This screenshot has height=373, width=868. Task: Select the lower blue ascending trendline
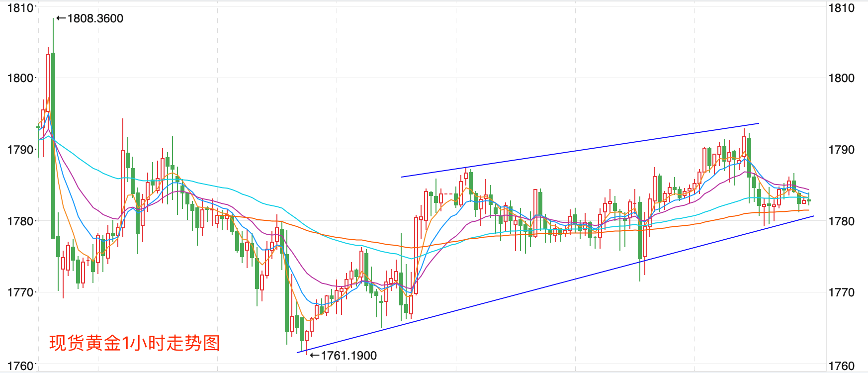555,284
